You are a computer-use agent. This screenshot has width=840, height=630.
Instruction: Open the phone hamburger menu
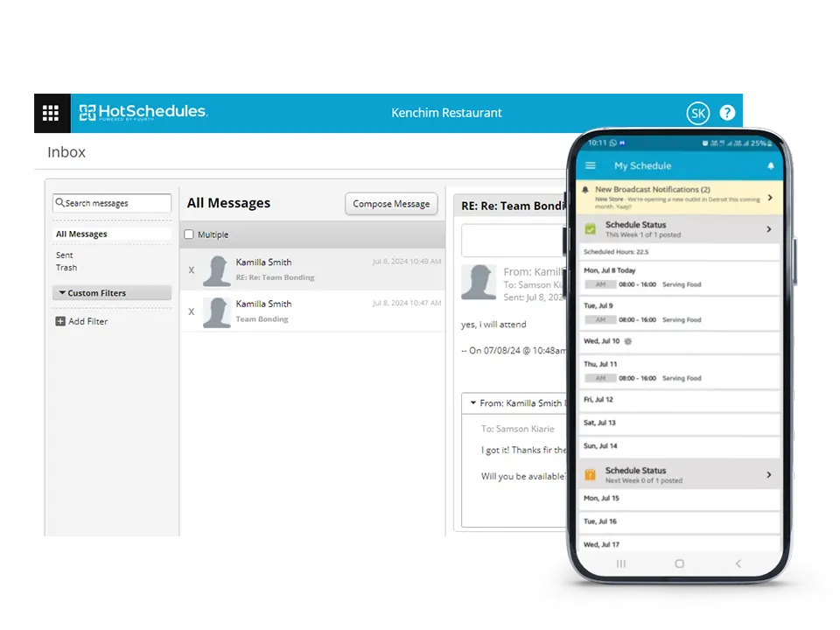[591, 165]
